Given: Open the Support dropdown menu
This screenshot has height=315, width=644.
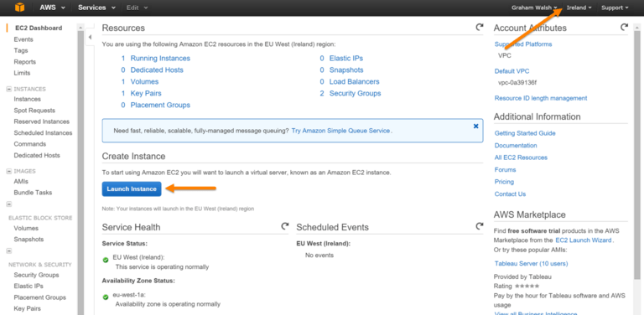Looking at the screenshot, I should pos(615,8).
